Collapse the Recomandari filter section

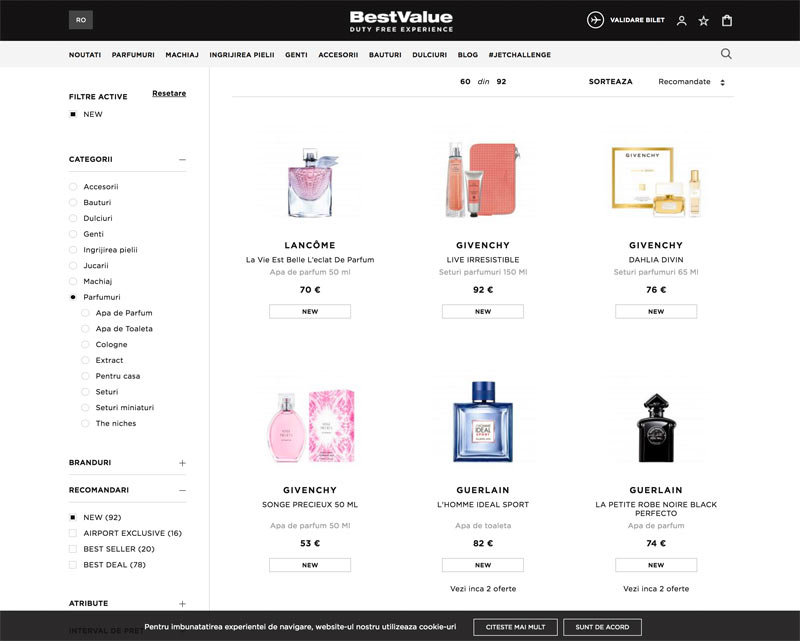coord(182,491)
